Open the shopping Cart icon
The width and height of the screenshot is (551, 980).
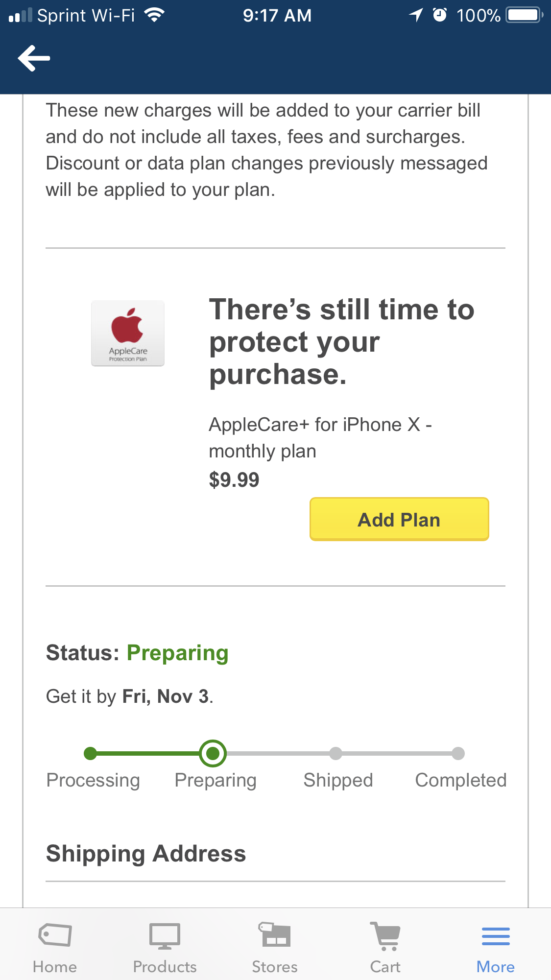point(385,935)
